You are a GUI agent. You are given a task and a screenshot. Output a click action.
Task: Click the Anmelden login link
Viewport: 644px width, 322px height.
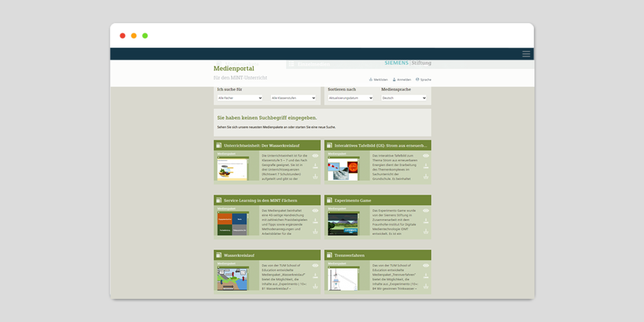click(402, 80)
